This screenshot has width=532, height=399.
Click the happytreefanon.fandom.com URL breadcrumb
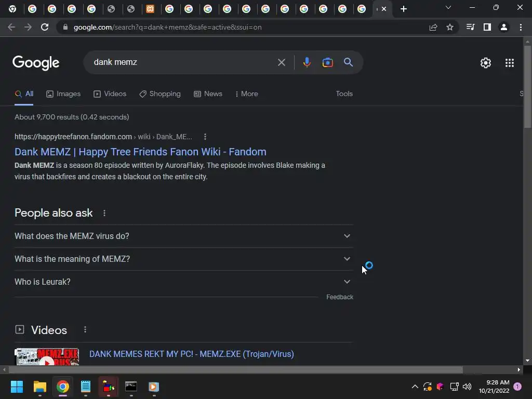103,137
